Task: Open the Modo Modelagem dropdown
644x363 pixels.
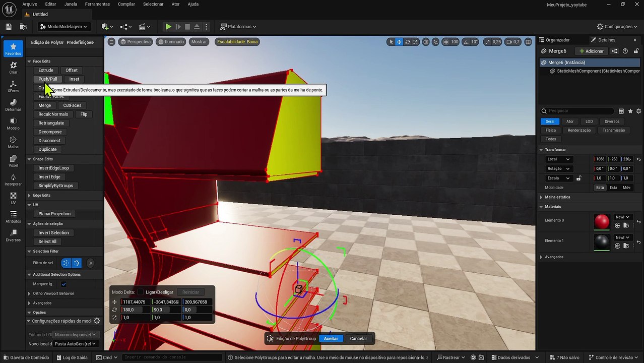Action: point(63,27)
